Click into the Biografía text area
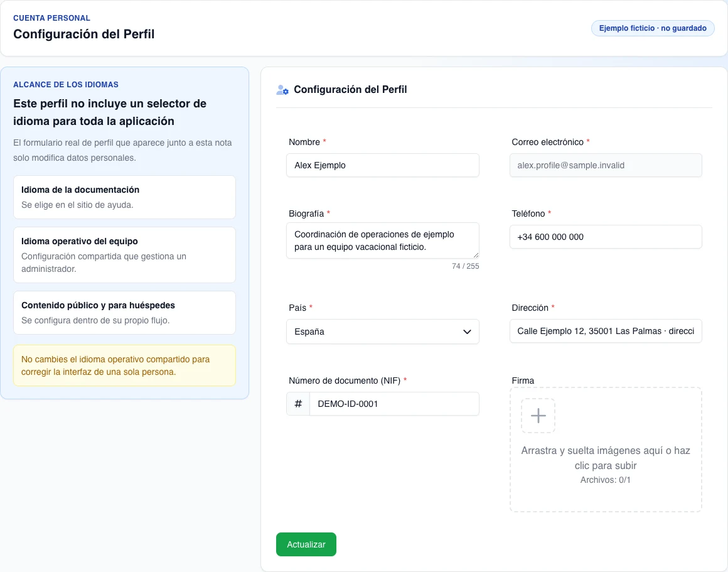 (383, 240)
